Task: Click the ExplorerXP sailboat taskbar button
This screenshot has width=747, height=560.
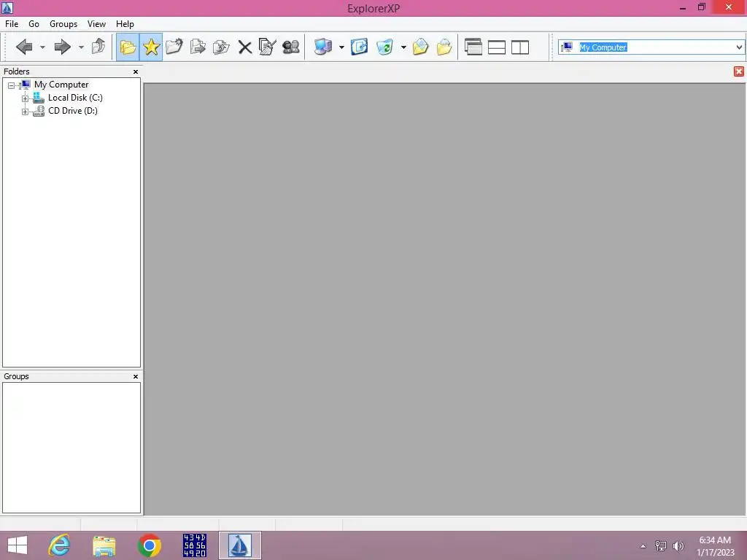Action: [239, 545]
